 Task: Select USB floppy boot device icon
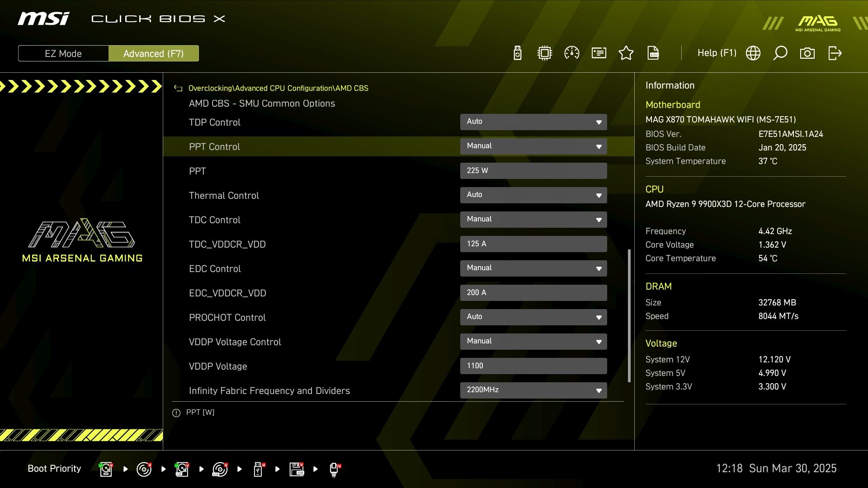[x=297, y=469]
